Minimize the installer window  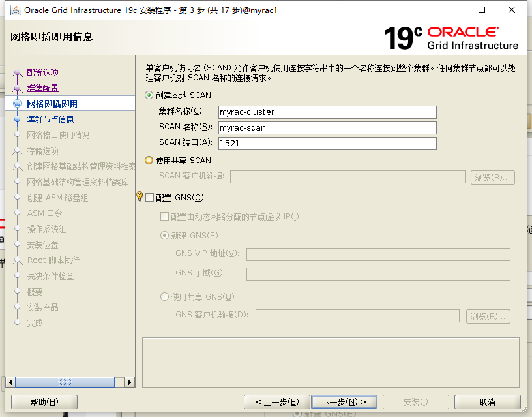pos(452,10)
